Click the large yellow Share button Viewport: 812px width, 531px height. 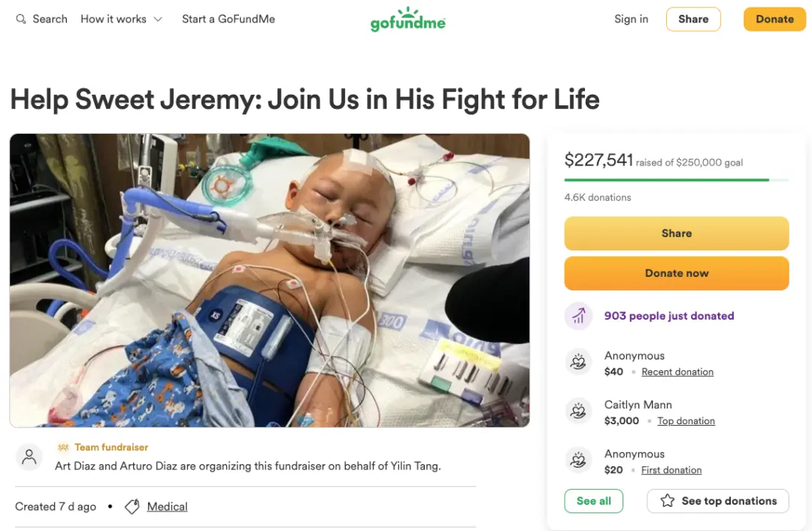tap(676, 233)
